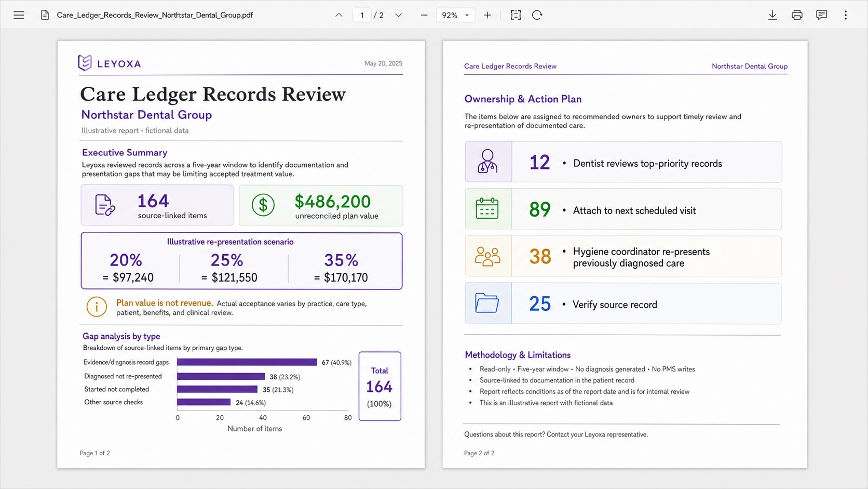Click the 35% scenario value
Image resolution: width=868 pixels, height=489 pixels.
click(x=341, y=260)
